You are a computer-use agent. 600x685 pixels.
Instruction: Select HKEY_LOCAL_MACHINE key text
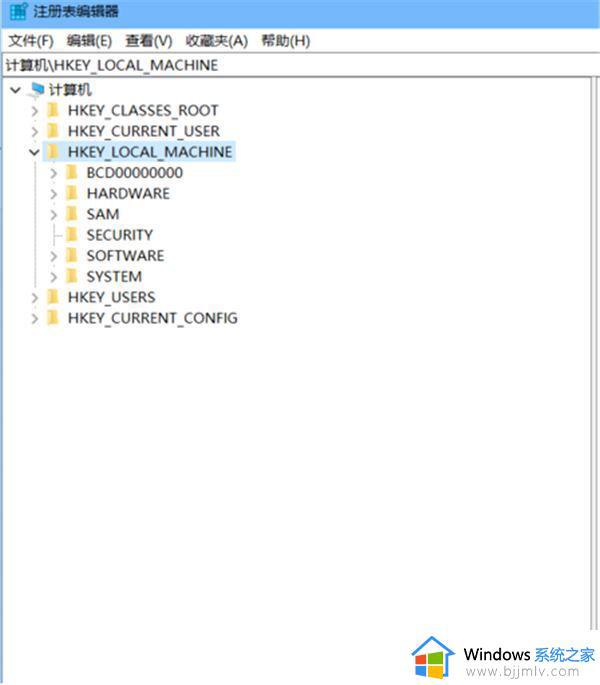[150, 152]
